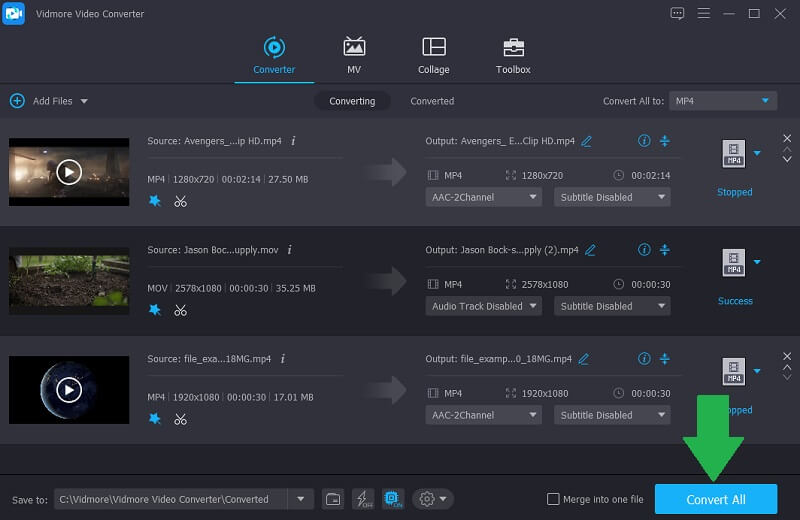Open the Audio Track Disabled dropdown
800x520 pixels.
(x=484, y=306)
